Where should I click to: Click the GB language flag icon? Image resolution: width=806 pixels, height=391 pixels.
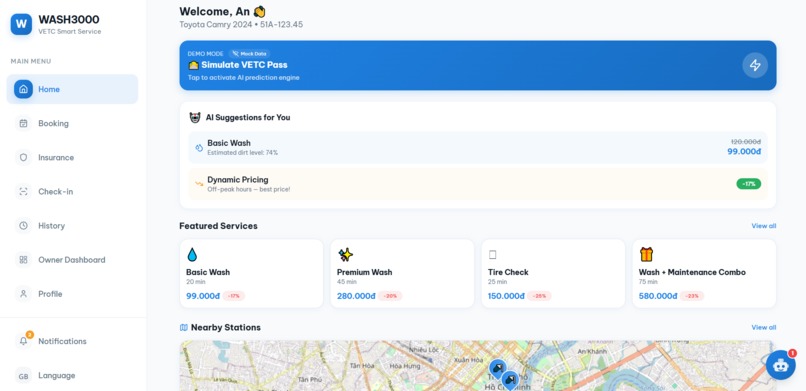click(23, 376)
